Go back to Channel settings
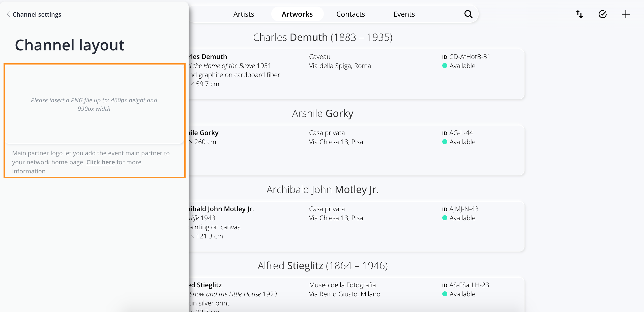Image resolution: width=644 pixels, height=312 pixels. (x=34, y=14)
